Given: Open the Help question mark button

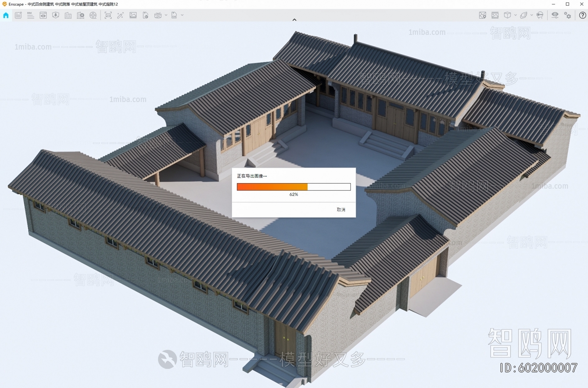Looking at the screenshot, I should coord(582,15).
